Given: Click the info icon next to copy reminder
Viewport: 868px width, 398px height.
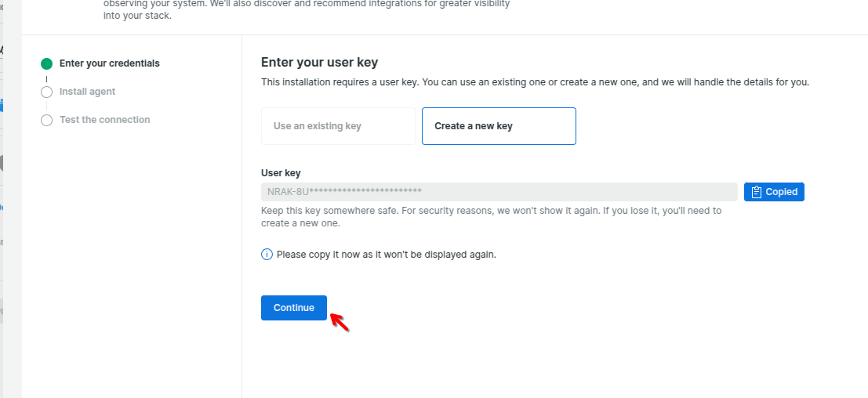Looking at the screenshot, I should pyautogui.click(x=267, y=255).
